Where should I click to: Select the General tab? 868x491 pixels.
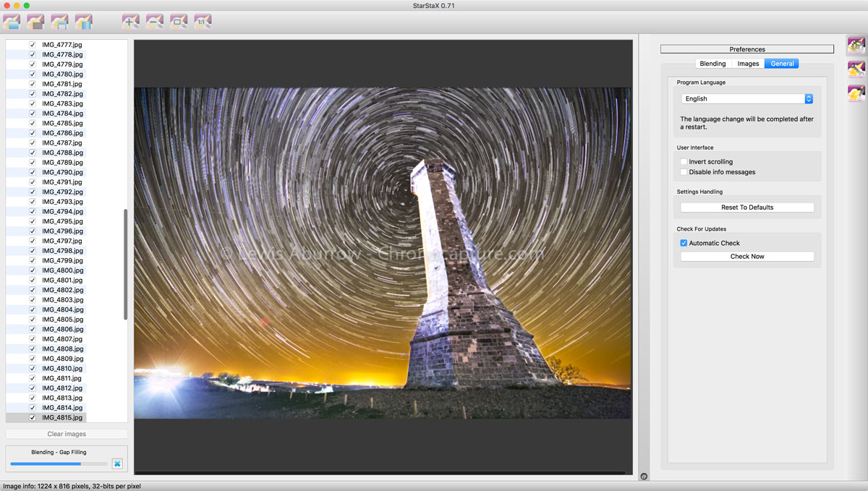(782, 64)
